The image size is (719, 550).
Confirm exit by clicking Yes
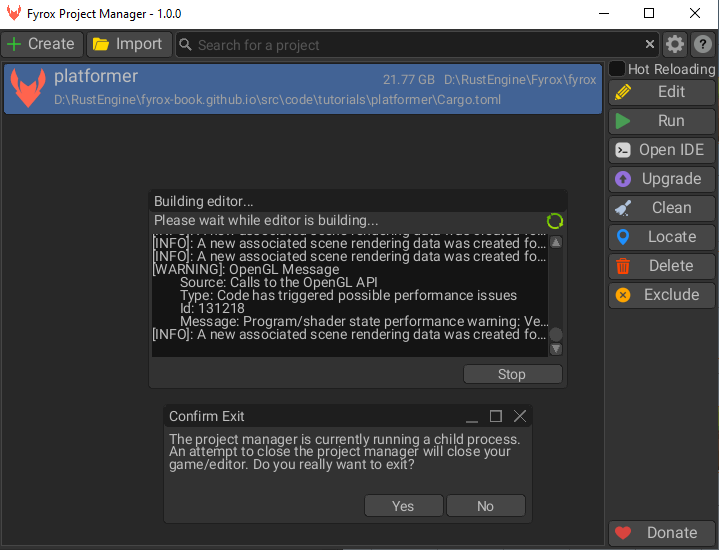click(x=403, y=506)
